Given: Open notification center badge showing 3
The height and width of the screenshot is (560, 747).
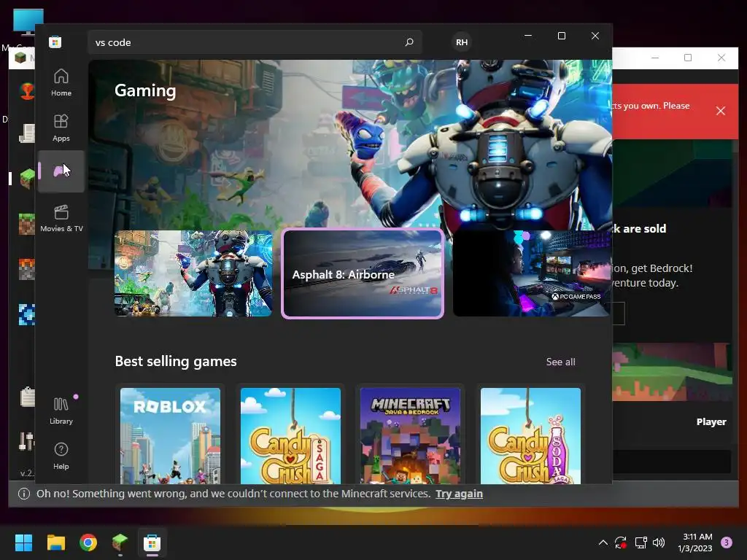Looking at the screenshot, I should click(x=727, y=542).
